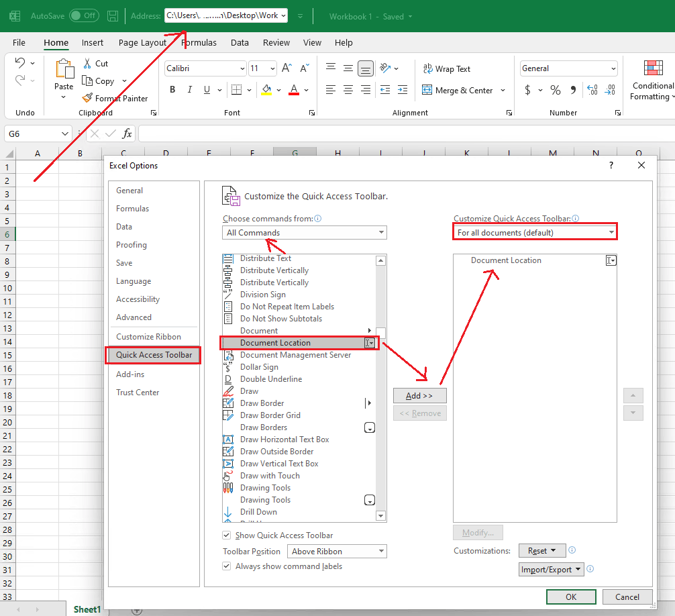Open Customize Quick Access Toolbar scope dropdown
Image resolution: width=675 pixels, height=616 pixels.
(535, 232)
